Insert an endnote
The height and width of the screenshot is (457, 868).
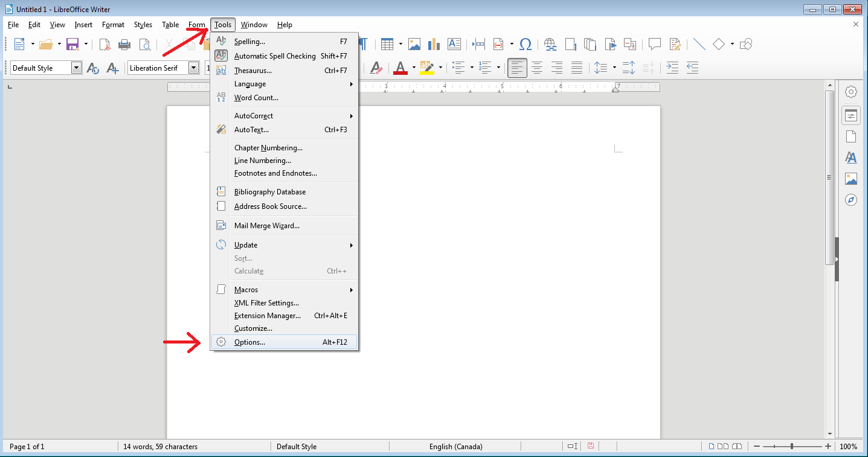coord(590,44)
